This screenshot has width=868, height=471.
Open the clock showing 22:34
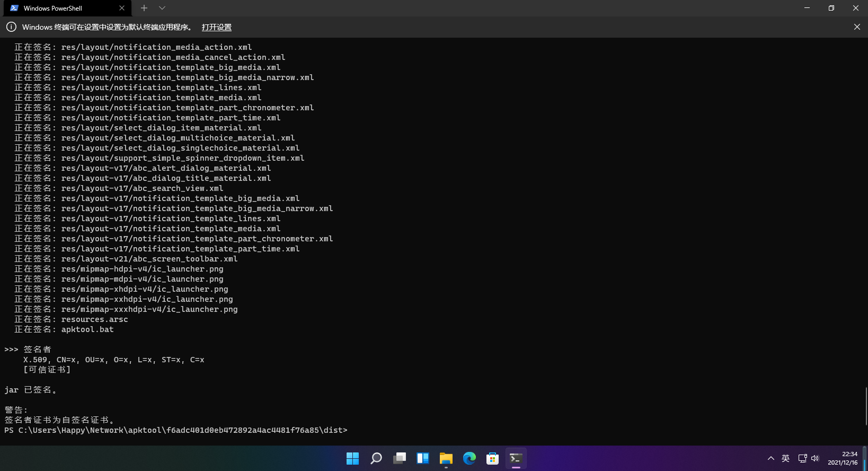[843, 458]
